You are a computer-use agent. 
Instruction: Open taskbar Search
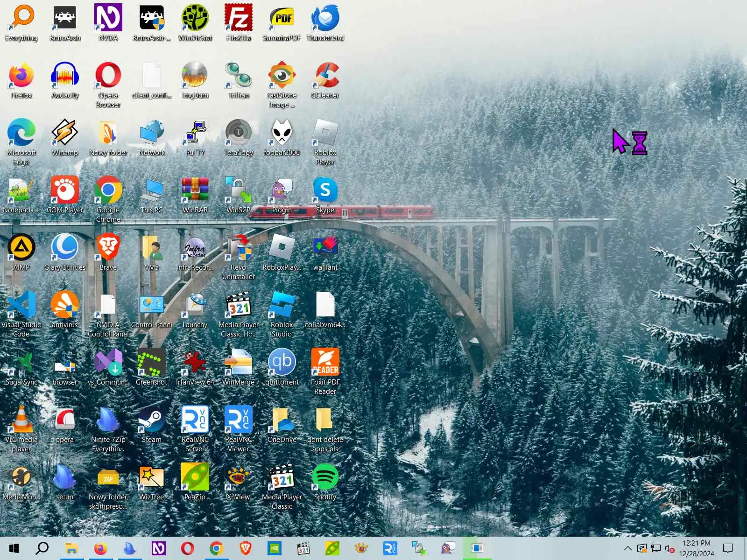[x=42, y=548]
